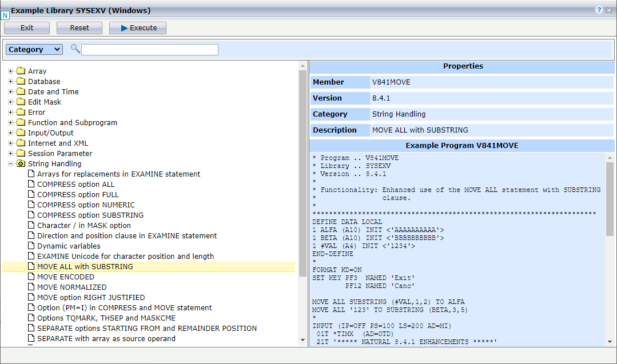Image resolution: width=617 pixels, height=364 pixels.
Task: Expand the Function and Subprogram node
Action: (x=10, y=122)
